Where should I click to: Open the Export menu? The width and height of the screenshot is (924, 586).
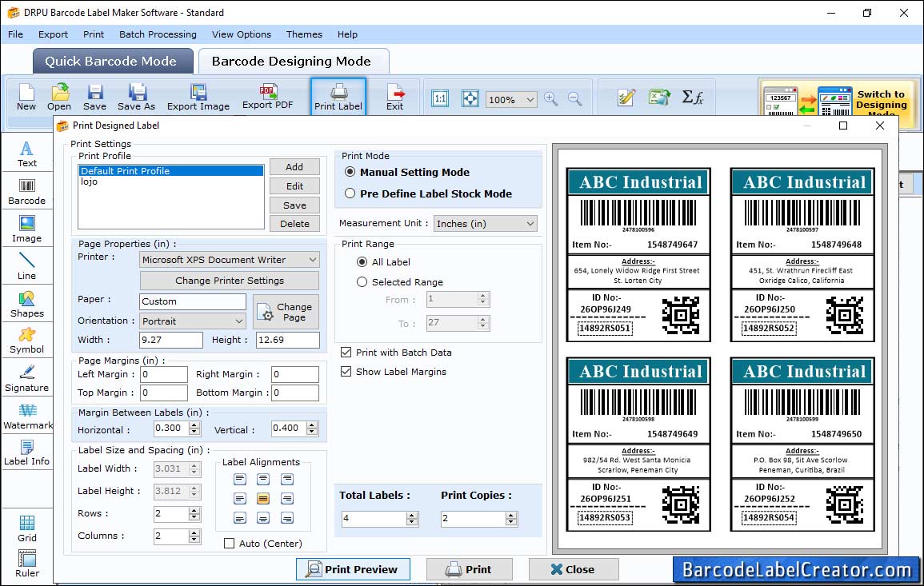pyautogui.click(x=53, y=34)
